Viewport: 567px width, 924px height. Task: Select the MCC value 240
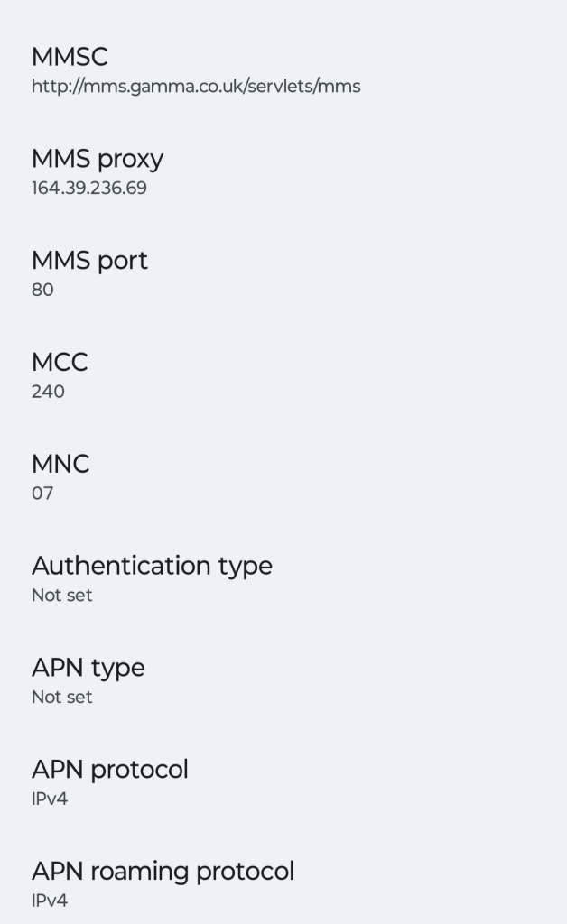[x=48, y=392]
